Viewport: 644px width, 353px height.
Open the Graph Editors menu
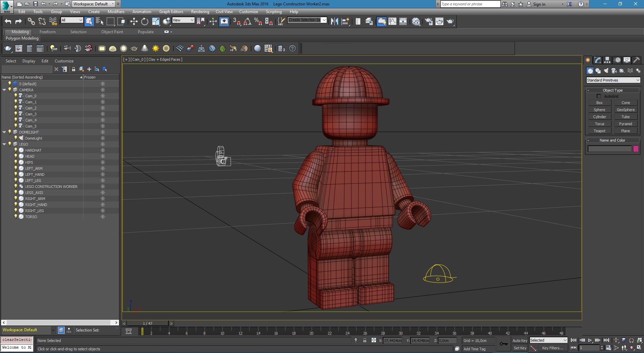[x=171, y=12]
